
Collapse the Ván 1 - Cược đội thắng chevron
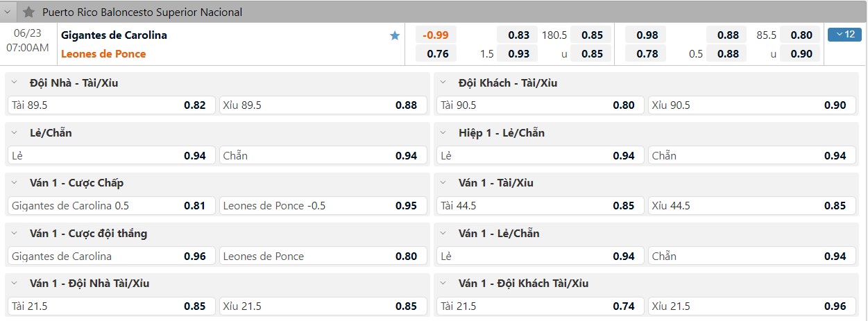point(14,233)
